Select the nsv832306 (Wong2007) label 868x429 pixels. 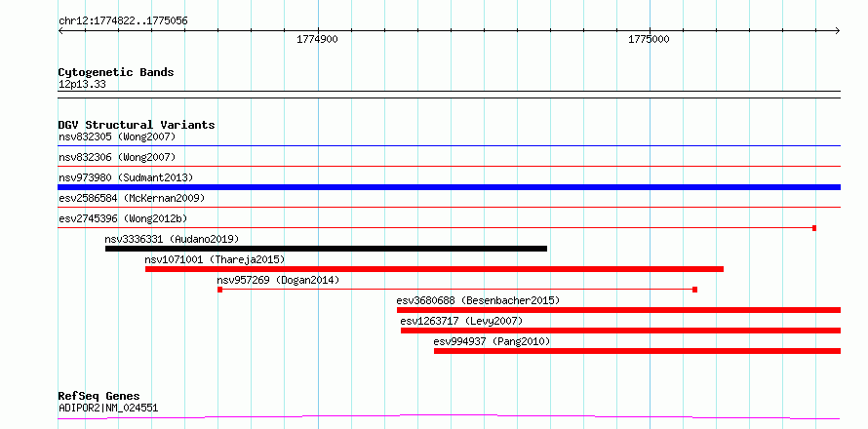(x=117, y=157)
